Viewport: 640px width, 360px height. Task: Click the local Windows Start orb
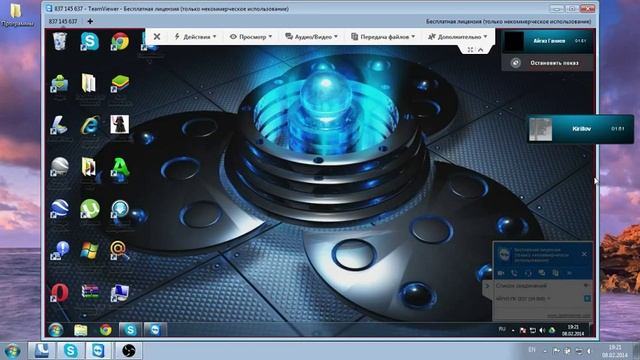(x=12, y=351)
